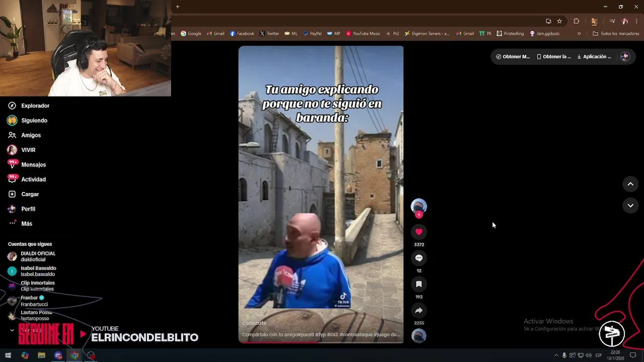Click the csenzote username on video

point(255,323)
